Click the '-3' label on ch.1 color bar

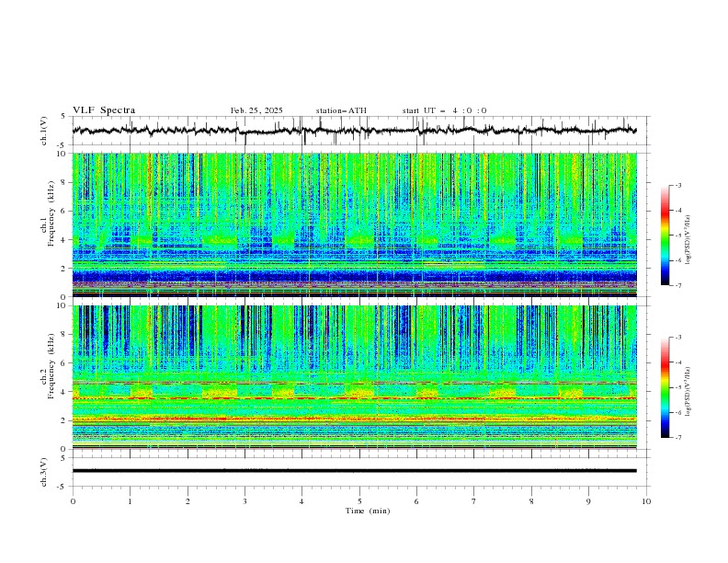(677, 185)
